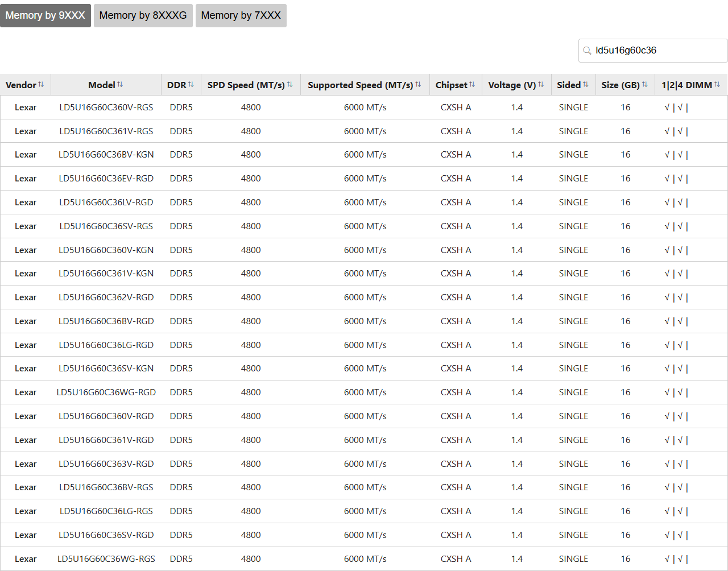
Task: Select model LD5U16G60C363V-RGD
Action: pyautogui.click(x=106, y=464)
